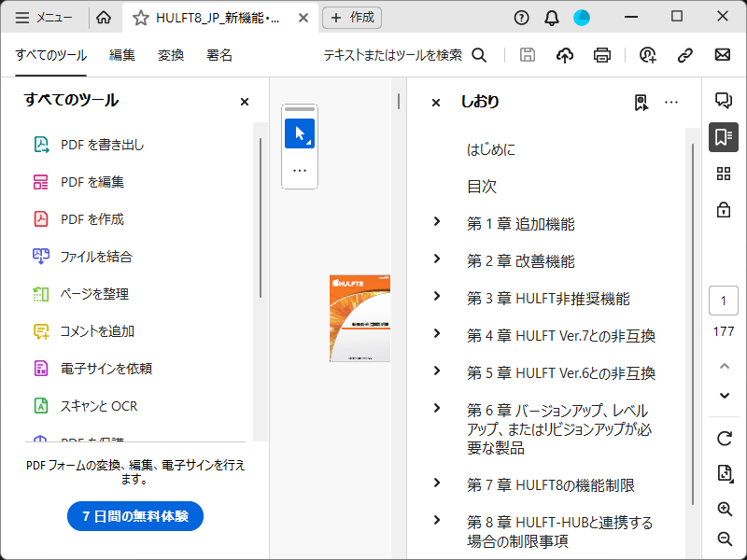Image resolution: width=747 pixels, height=560 pixels.
Task: Zoom in with the plus magnifier
Action: (x=725, y=509)
